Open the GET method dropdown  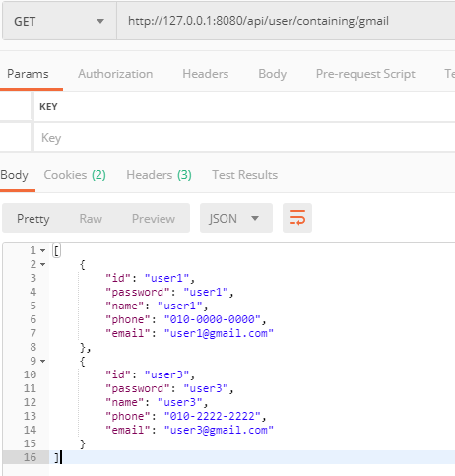point(59,22)
